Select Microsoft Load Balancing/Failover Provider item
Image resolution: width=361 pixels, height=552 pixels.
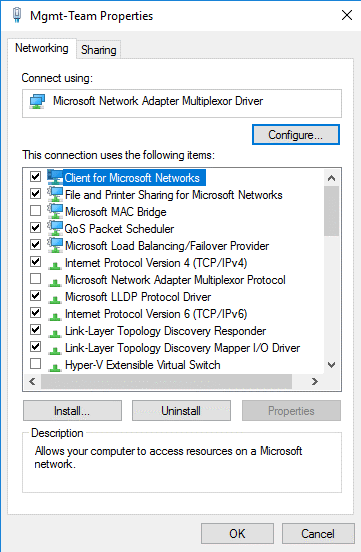pyautogui.click(x=167, y=246)
